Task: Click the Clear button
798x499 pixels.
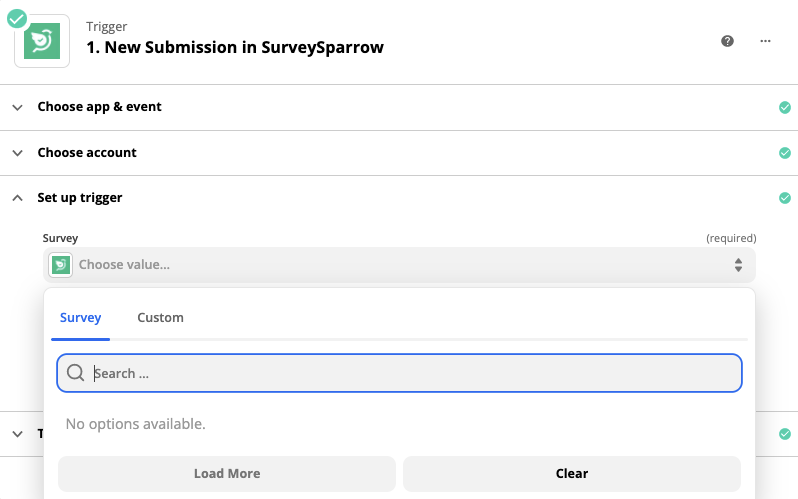Action: click(x=572, y=474)
